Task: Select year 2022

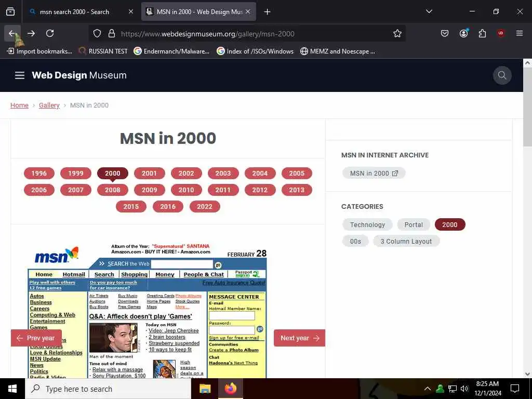Action: click(205, 207)
